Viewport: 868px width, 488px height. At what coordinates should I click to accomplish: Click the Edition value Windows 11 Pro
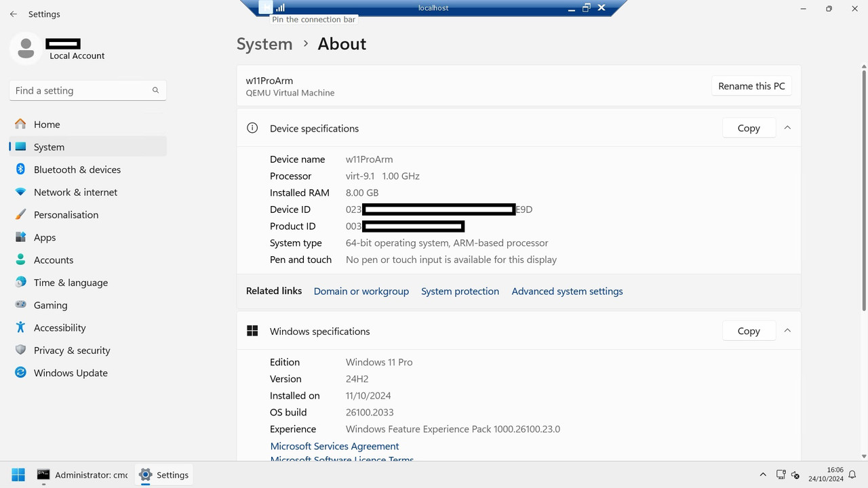[x=379, y=362]
